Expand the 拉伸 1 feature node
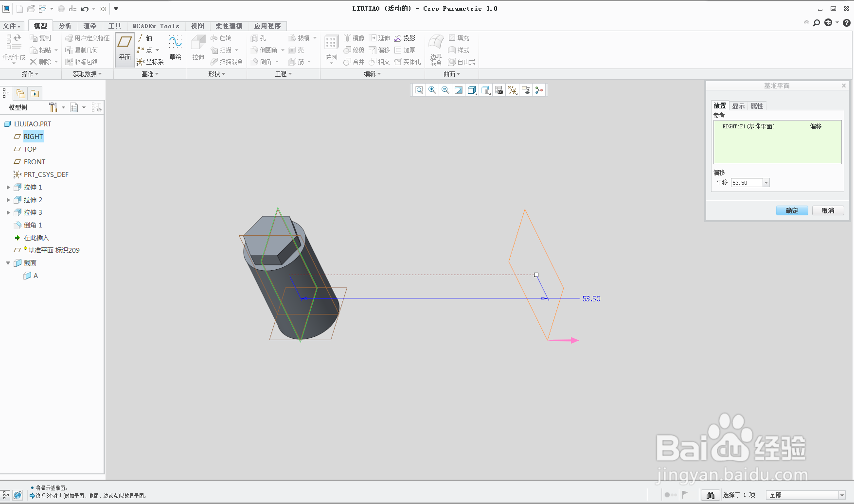This screenshot has width=854, height=504. click(x=8, y=187)
